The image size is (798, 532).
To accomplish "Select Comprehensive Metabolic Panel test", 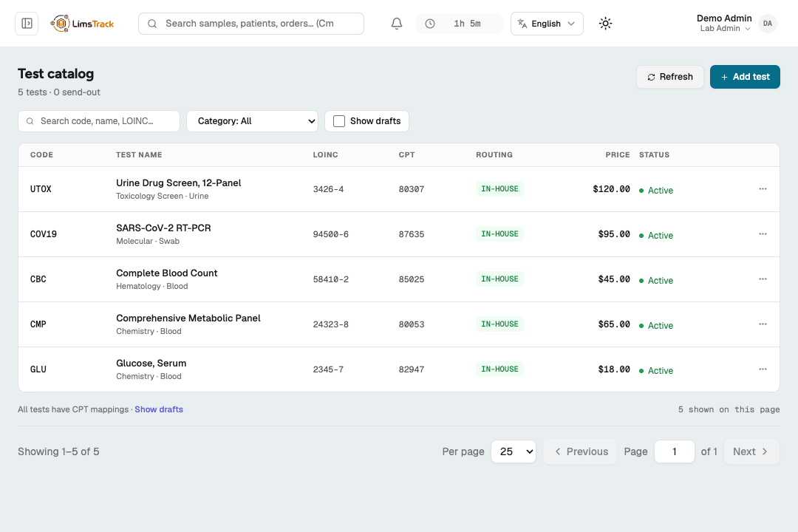I will click(x=188, y=318).
